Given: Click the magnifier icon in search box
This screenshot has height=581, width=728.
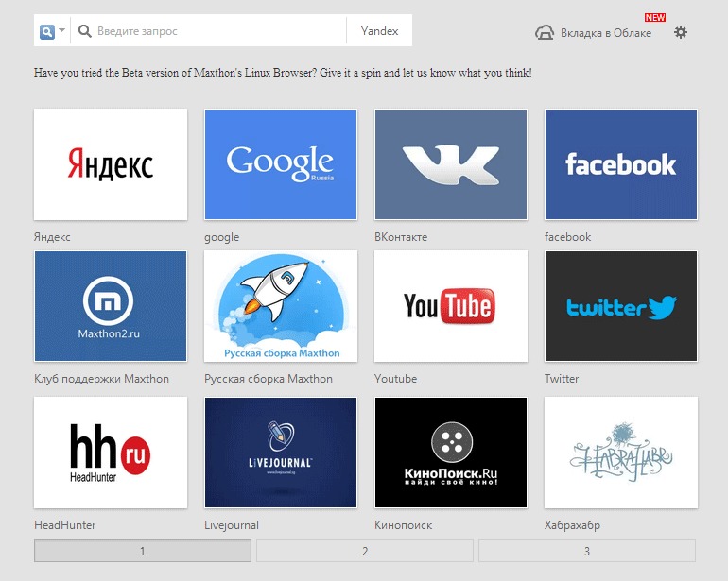Looking at the screenshot, I should [x=84, y=31].
